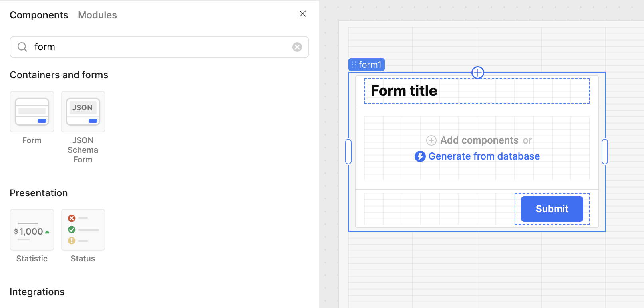Pick the Status component thumbnail
Screen dimensions: 644x308
click(x=83, y=230)
